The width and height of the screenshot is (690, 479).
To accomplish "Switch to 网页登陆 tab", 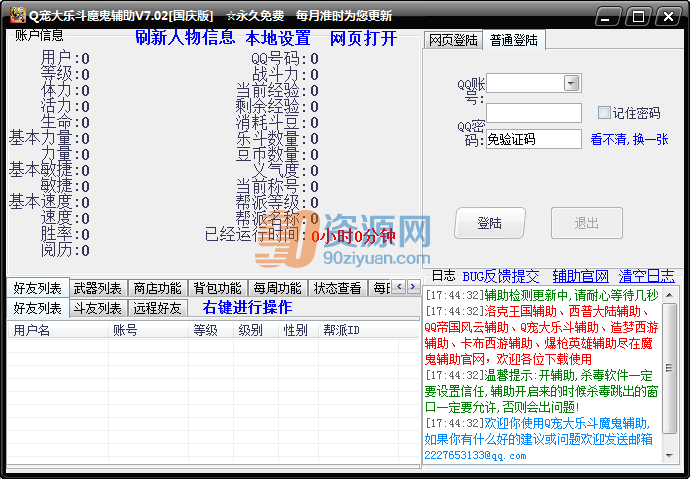I will tap(453, 40).
